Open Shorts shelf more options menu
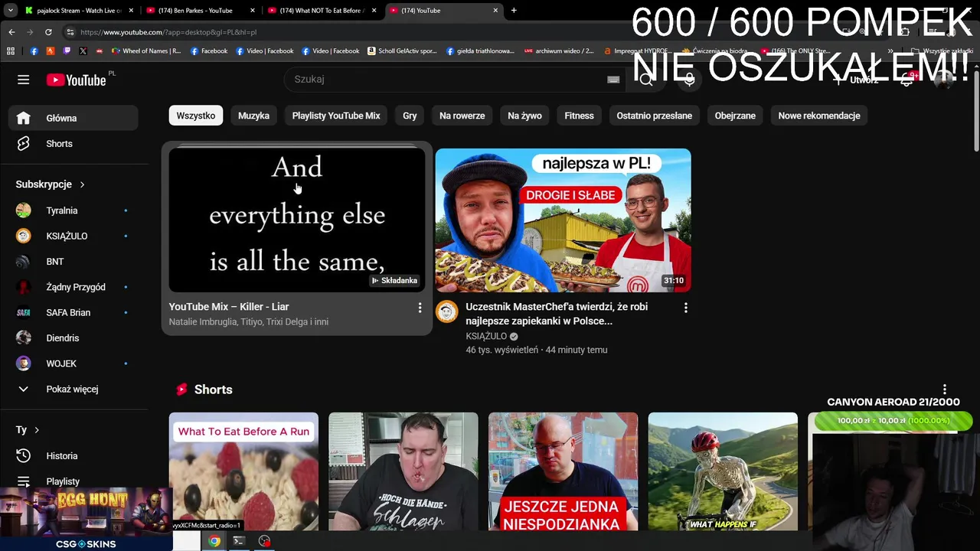The height and width of the screenshot is (551, 980). [x=945, y=390]
